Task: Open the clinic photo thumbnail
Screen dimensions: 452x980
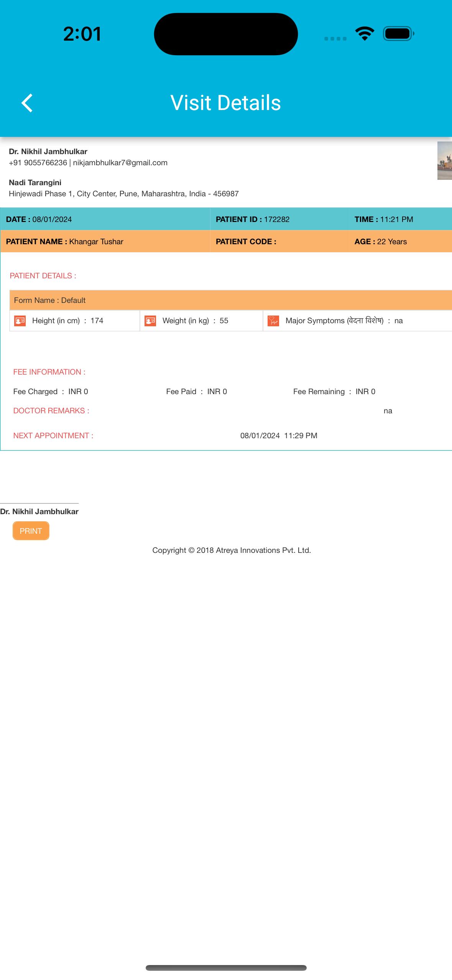Action: click(445, 161)
